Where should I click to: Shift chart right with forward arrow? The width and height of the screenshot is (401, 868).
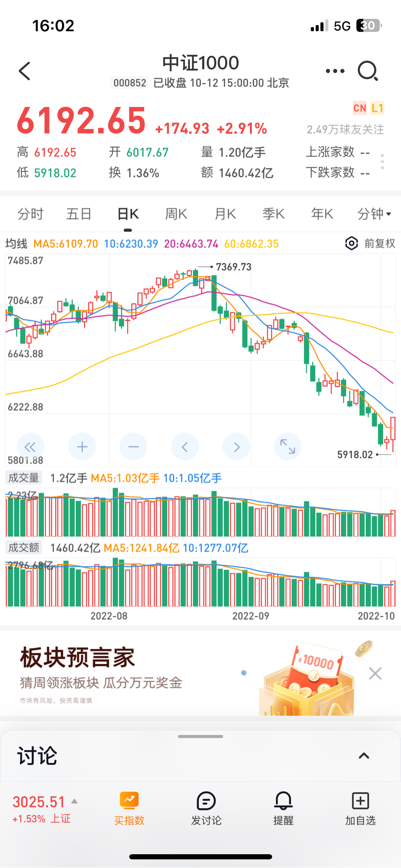(236, 447)
